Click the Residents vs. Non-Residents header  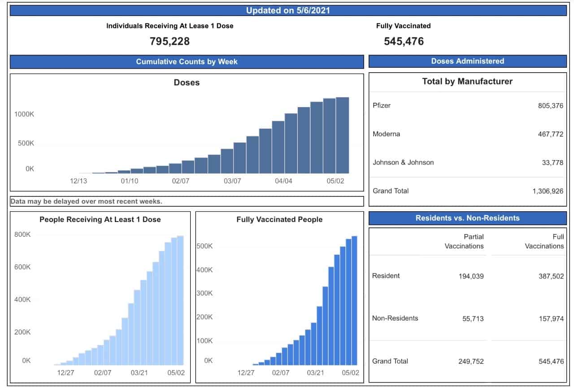pyautogui.click(x=468, y=218)
